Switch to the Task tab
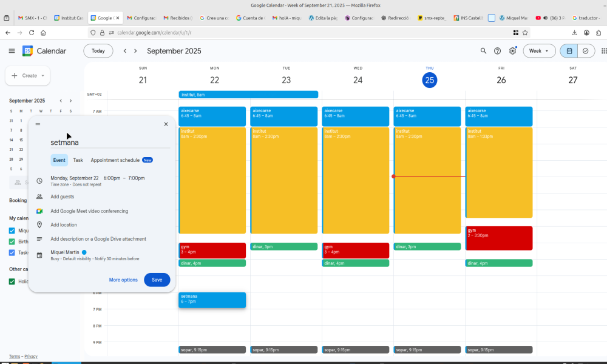The height and width of the screenshot is (364, 607). [78, 160]
